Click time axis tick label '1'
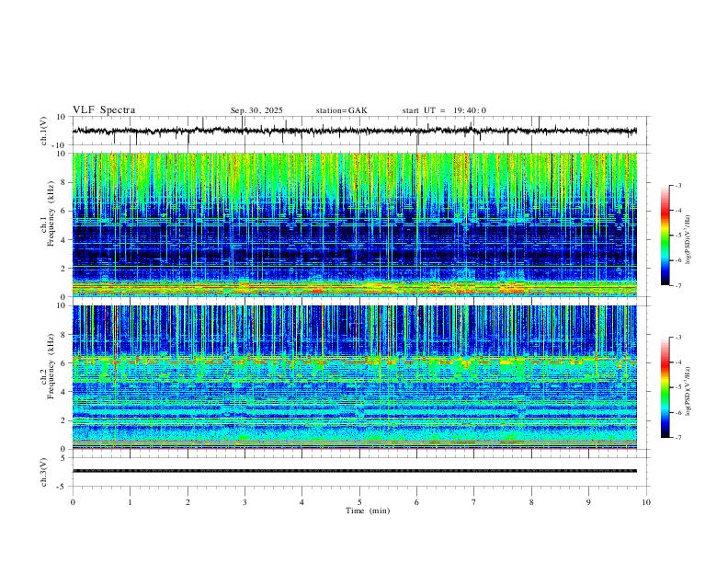The image size is (728, 563). [x=130, y=502]
